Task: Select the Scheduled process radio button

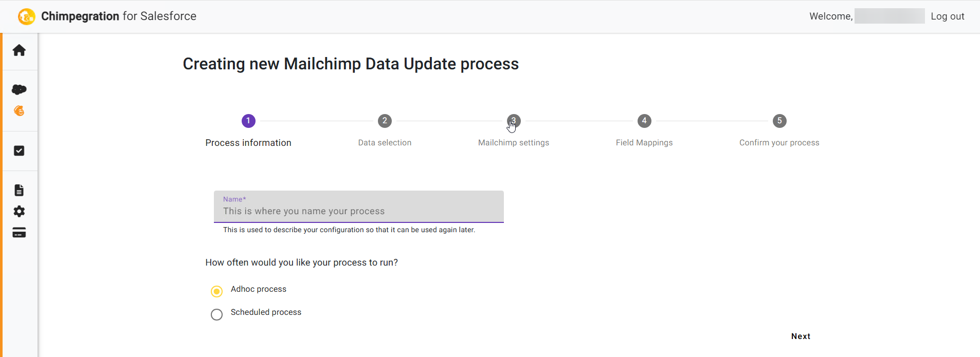Action: pos(217,314)
